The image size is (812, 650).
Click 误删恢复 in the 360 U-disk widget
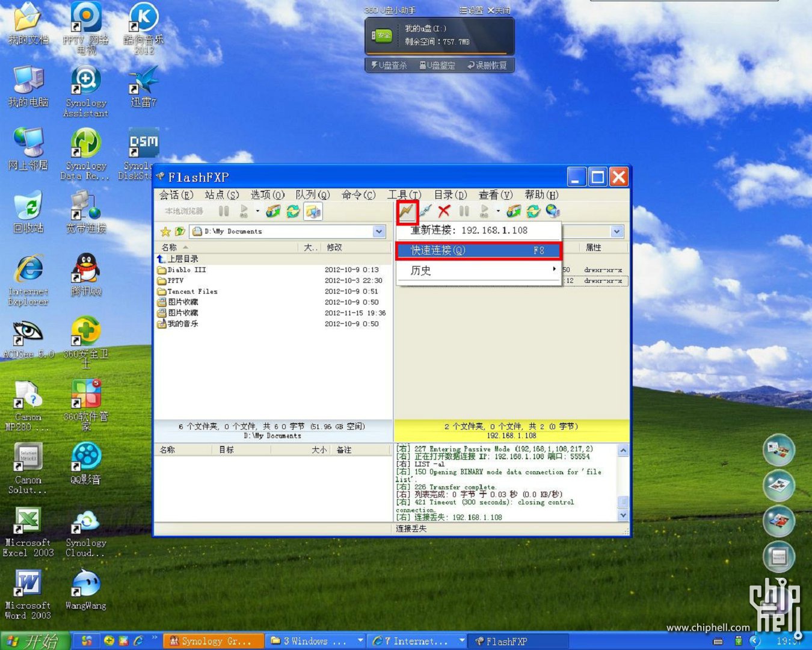coord(487,66)
